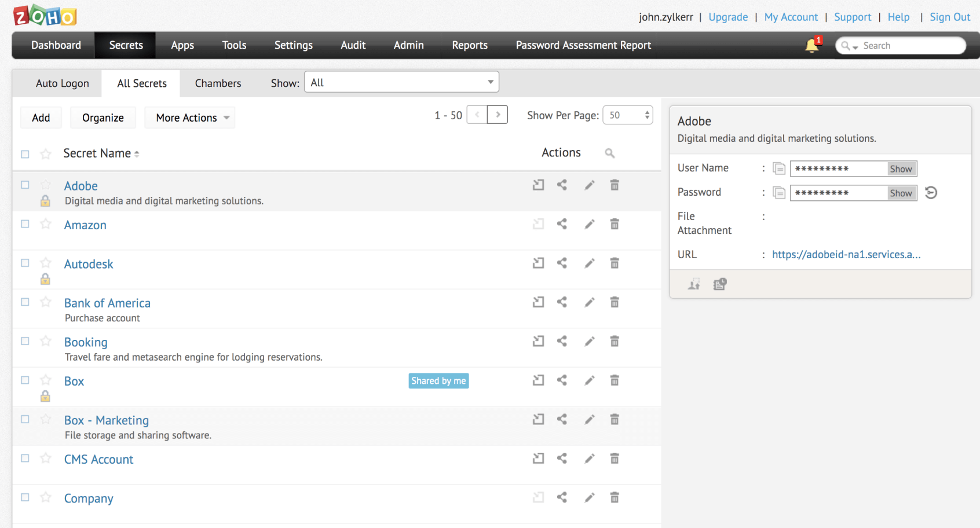The image size is (980, 528).
Task: Click the share icon for Amazon
Action: 562,224
